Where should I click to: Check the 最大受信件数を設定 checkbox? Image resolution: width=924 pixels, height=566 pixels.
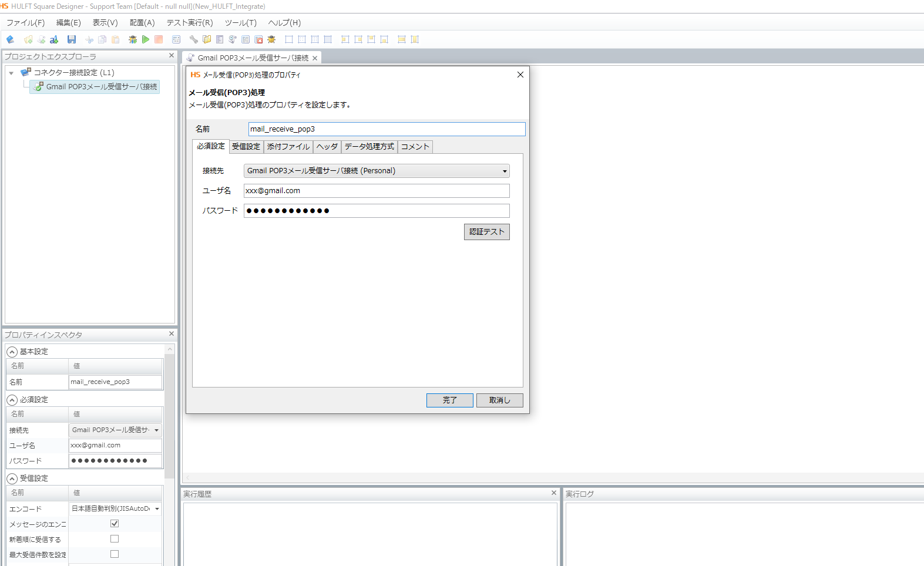click(x=115, y=554)
